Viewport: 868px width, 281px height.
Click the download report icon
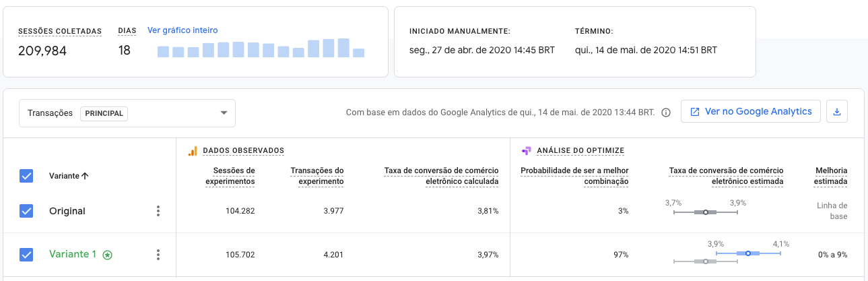point(837,112)
